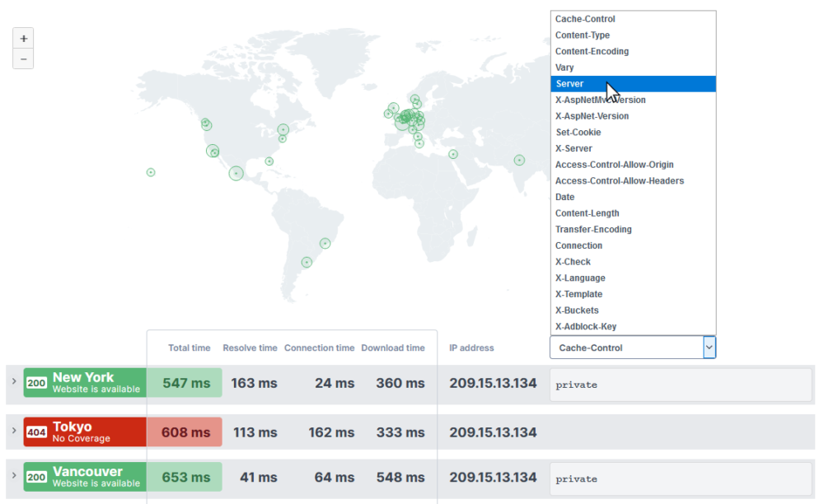824x504 pixels.
Task: Click the New York private header value field
Action: coord(680,385)
